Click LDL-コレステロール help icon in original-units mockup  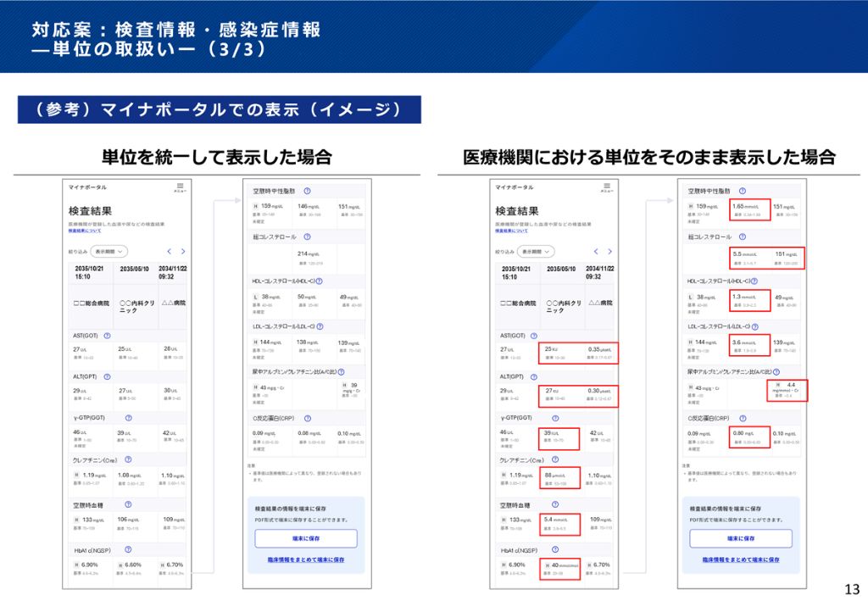click(x=755, y=326)
